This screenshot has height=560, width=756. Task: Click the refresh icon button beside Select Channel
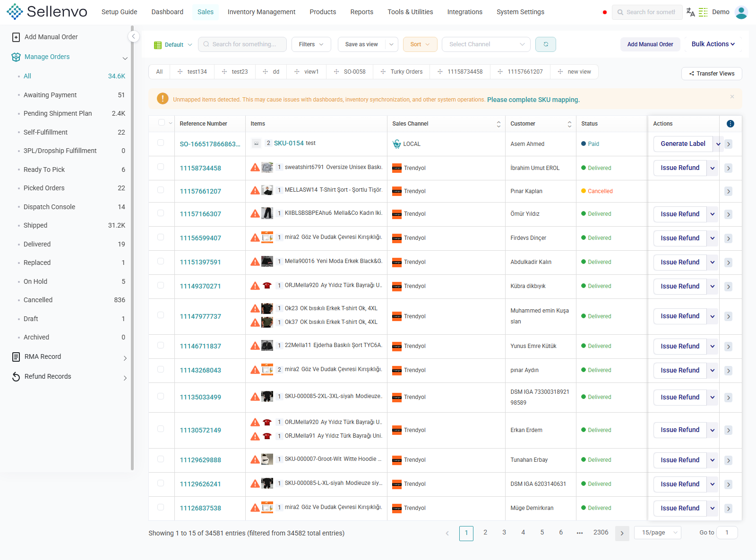545,44
